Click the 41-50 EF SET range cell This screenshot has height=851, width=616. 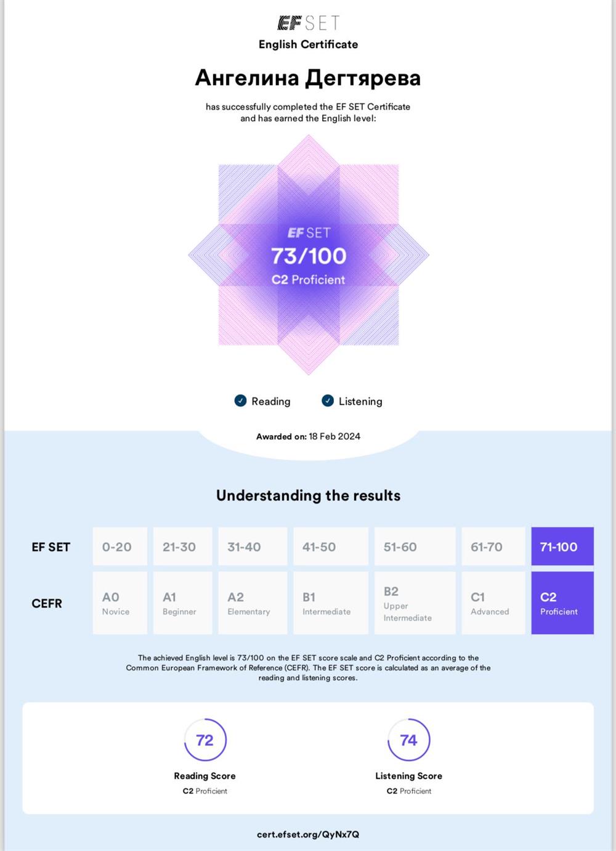click(331, 546)
